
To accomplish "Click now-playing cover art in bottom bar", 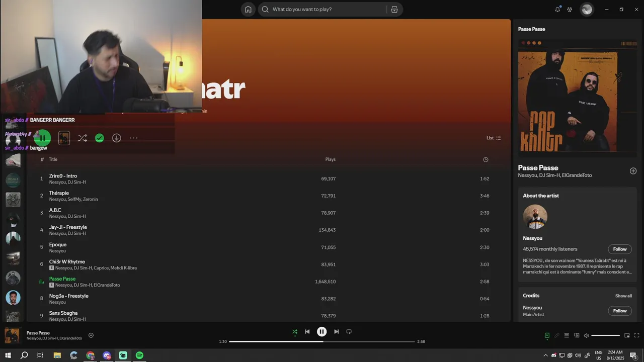I will pyautogui.click(x=12, y=335).
